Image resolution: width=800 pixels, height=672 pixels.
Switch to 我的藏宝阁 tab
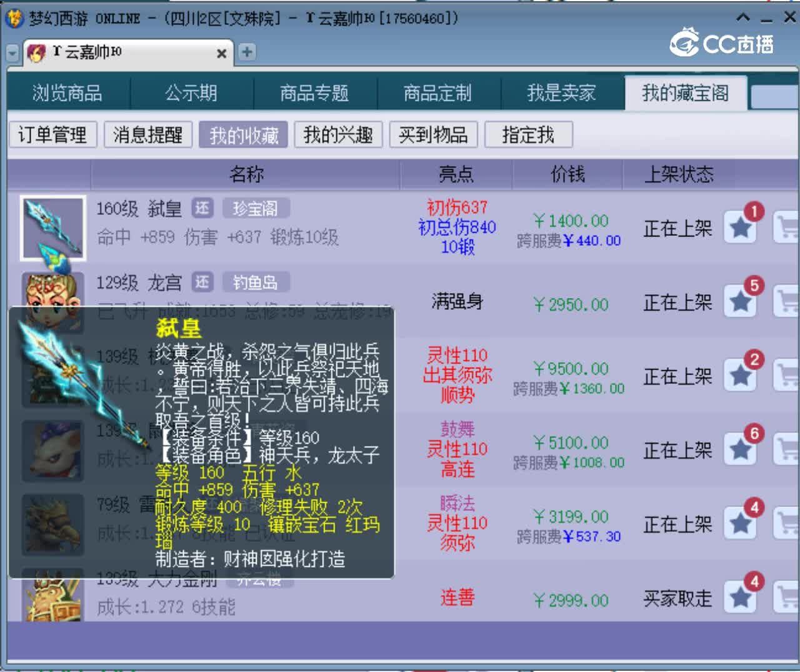pyautogui.click(x=686, y=93)
